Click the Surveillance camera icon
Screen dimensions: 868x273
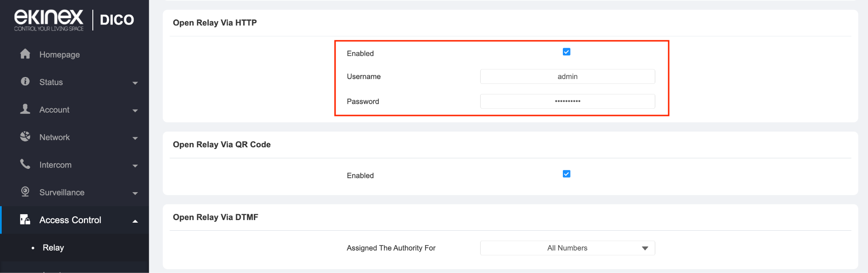click(25, 192)
